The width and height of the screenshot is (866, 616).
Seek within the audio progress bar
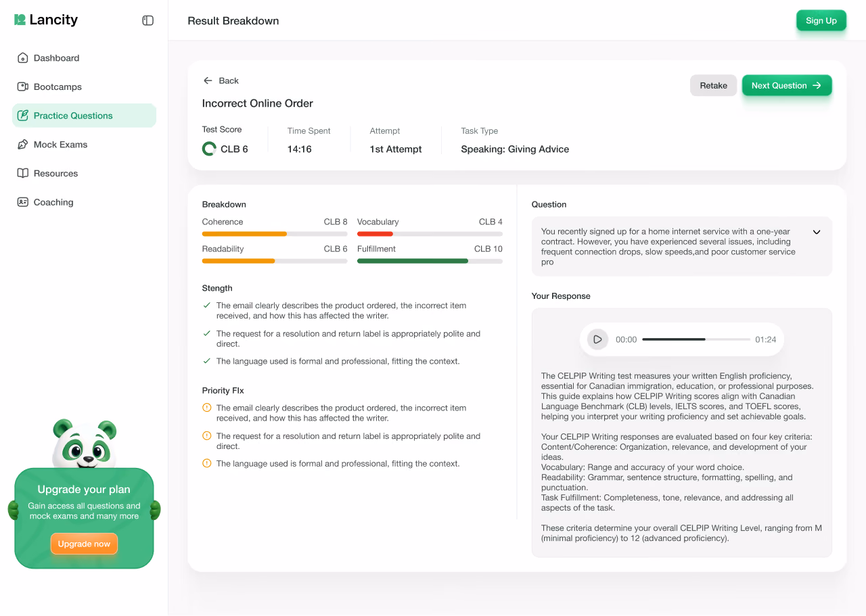696,339
